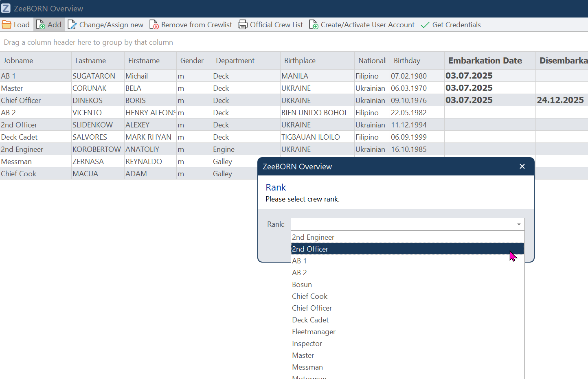Select the ANATOLIY firstname cell
This screenshot has width=588, height=379.
tap(151, 149)
